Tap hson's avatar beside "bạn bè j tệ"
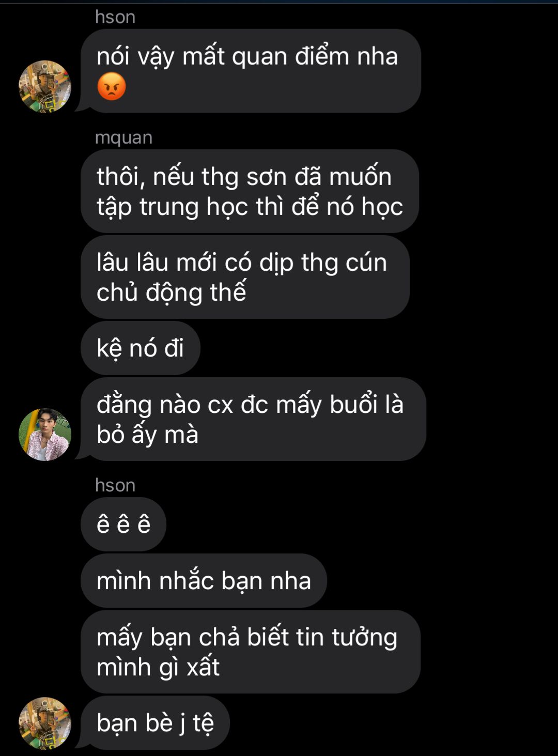The height and width of the screenshot is (756, 558). [45, 723]
